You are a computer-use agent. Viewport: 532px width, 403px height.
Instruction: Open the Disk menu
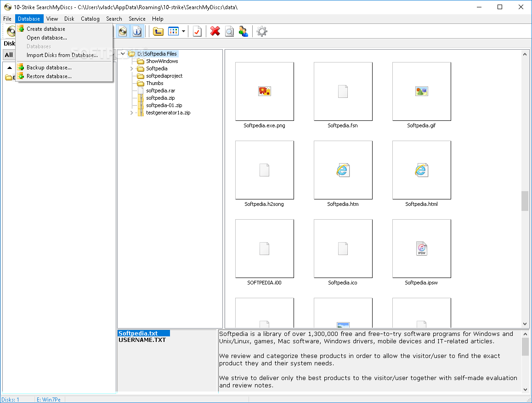(x=69, y=19)
